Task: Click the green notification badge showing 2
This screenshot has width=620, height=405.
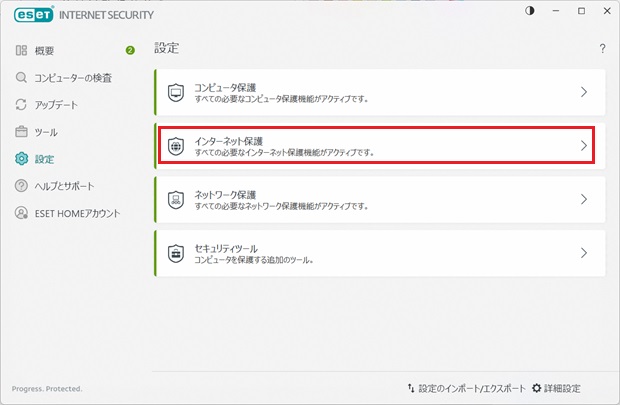Action: click(x=130, y=50)
